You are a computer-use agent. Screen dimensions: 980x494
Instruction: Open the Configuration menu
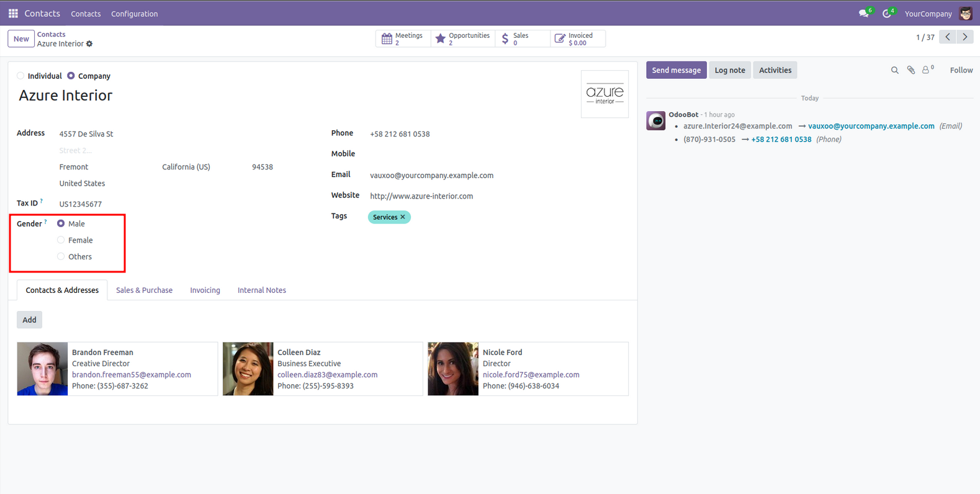134,14
